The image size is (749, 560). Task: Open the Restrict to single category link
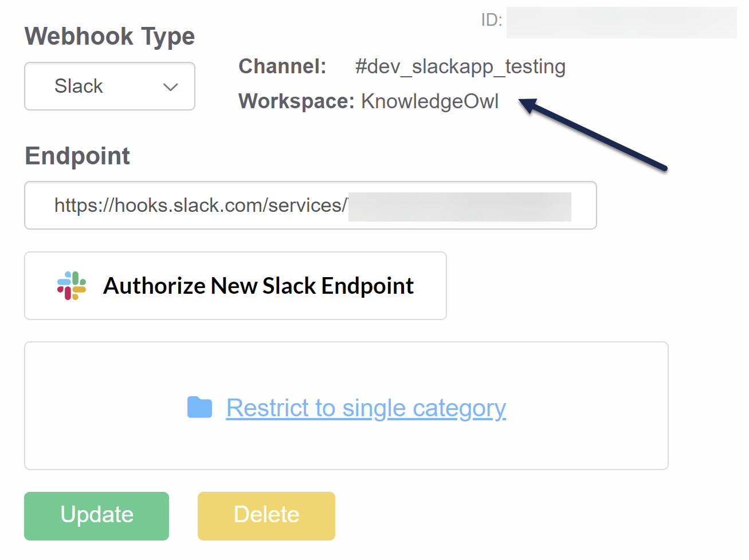coord(366,408)
